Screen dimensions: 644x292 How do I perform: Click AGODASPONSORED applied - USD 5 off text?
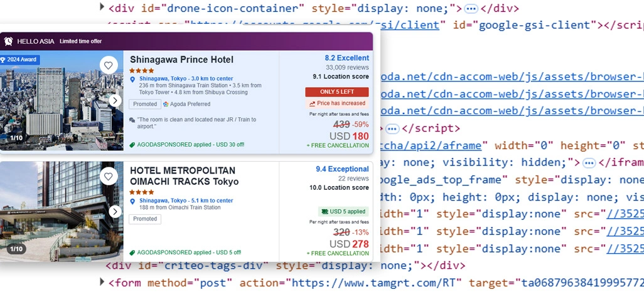tap(189, 253)
